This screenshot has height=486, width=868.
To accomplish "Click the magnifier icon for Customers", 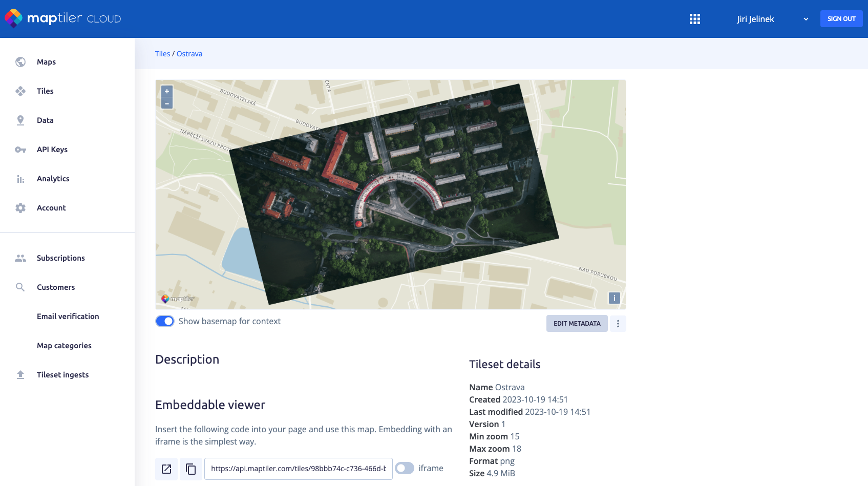I will (x=20, y=287).
